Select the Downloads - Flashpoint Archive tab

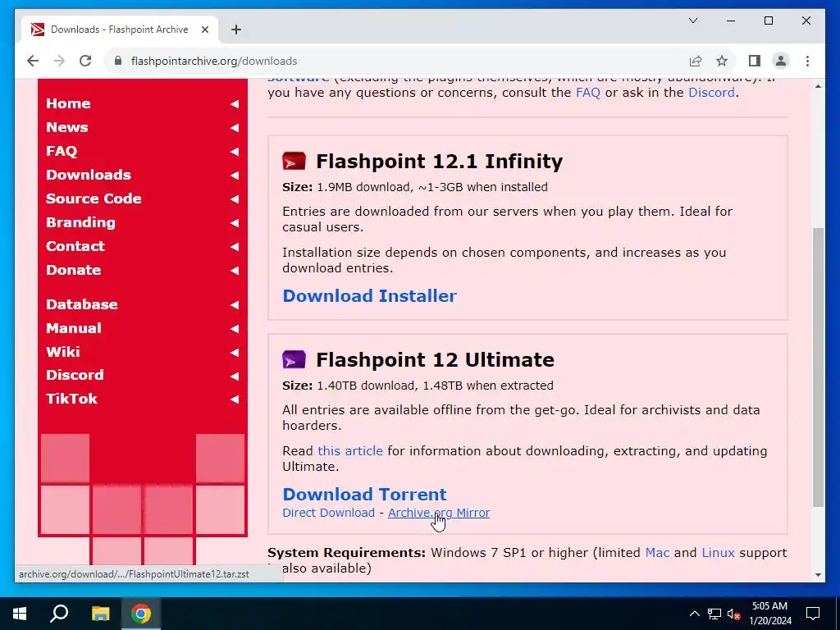(120, 30)
